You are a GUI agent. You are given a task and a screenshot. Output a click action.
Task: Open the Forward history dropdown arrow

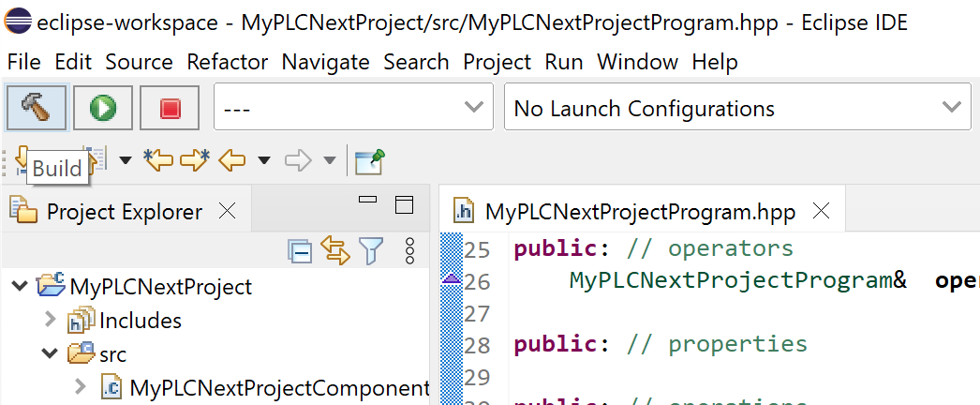[x=330, y=161]
